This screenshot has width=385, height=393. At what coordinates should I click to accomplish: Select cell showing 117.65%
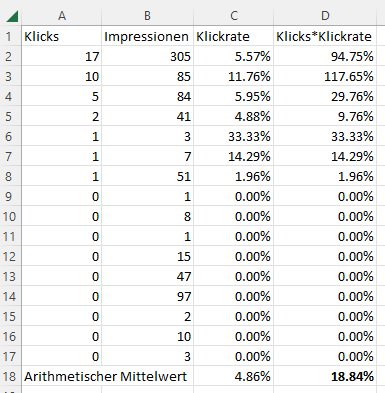point(325,76)
